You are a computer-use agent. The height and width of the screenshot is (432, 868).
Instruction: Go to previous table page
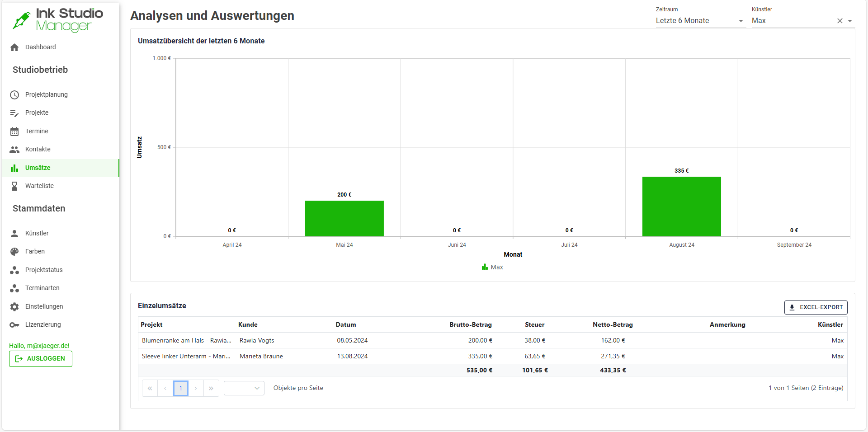(x=165, y=388)
